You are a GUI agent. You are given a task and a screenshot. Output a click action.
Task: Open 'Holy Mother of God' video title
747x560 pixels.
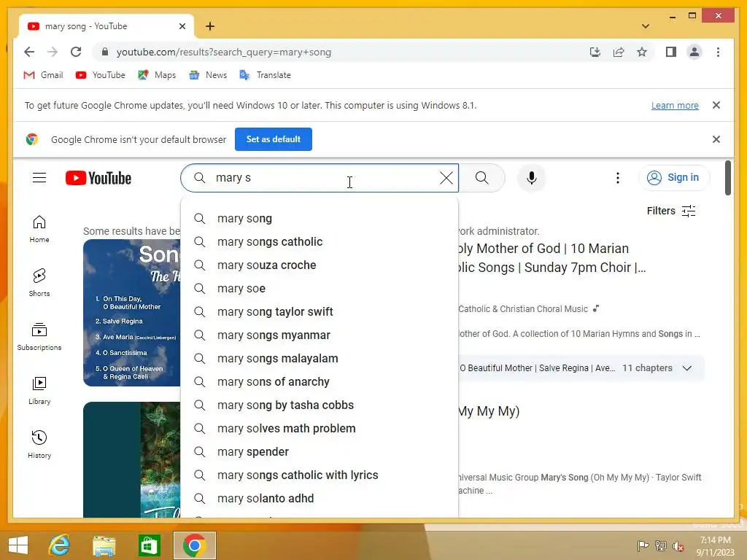click(551, 257)
